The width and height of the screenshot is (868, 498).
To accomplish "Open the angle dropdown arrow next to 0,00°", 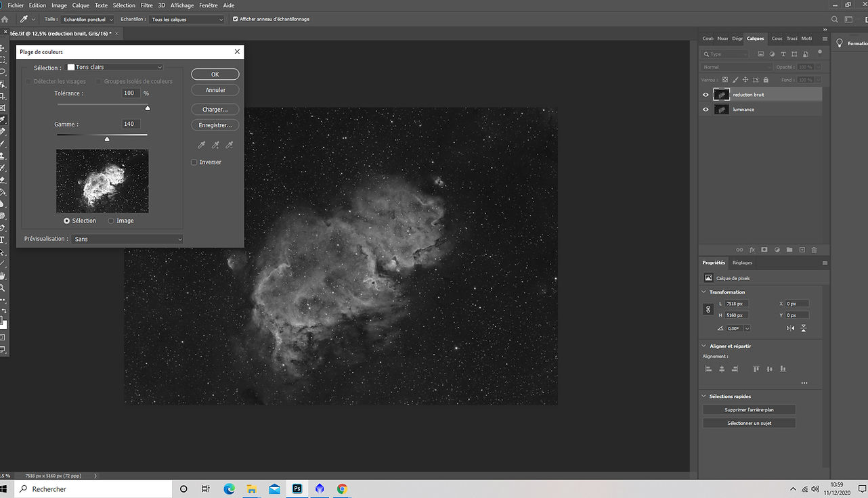I will (747, 328).
